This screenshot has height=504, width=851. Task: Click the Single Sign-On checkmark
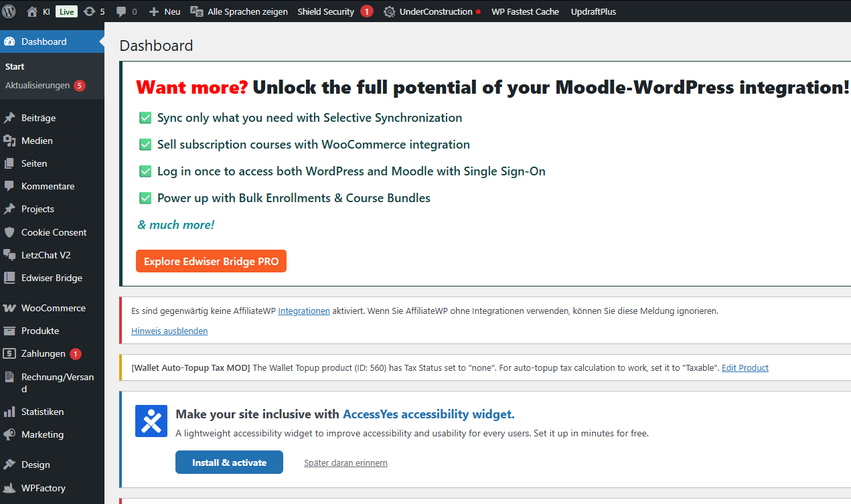point(145,171)
